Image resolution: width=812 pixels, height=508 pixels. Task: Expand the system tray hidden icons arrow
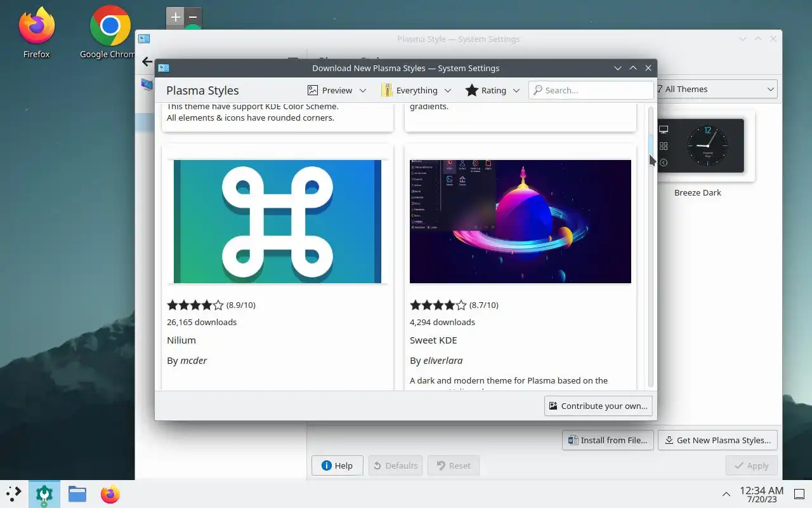(726, 494)
